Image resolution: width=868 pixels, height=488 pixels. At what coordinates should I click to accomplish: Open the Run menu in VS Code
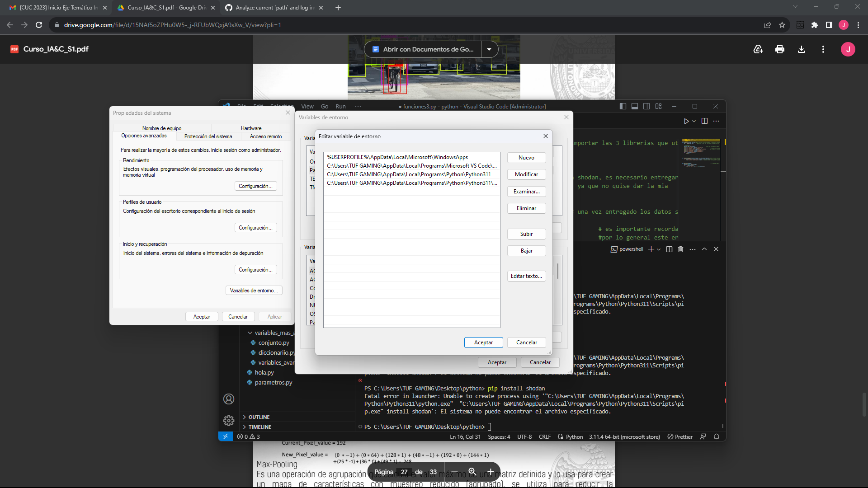click(x=340, y=106)
